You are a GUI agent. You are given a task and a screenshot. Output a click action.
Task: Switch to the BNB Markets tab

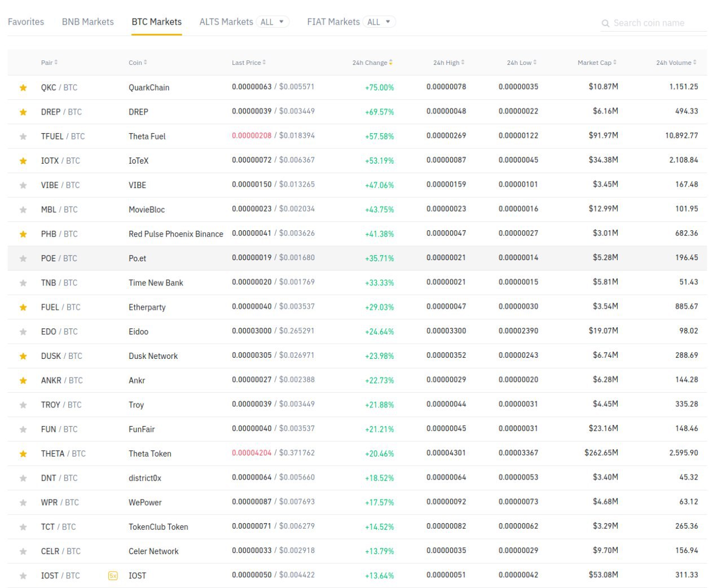pyautogui.click(x=88, y=22)
